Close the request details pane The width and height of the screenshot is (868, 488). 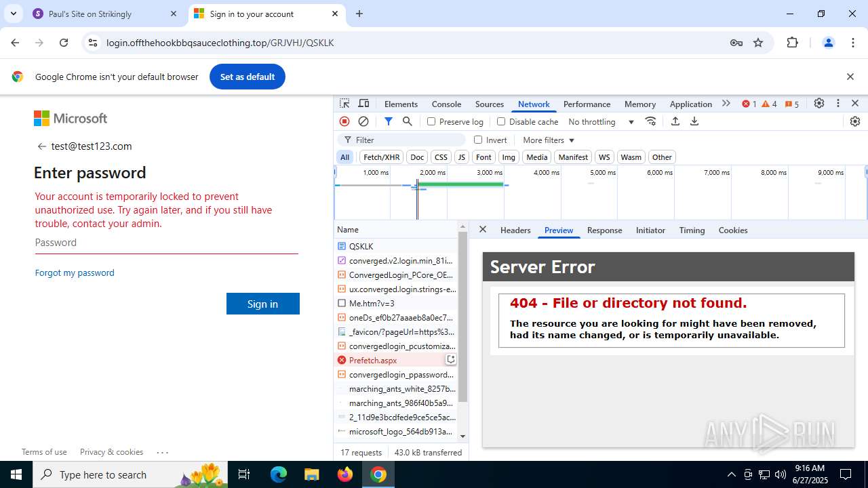click(483, 230)
